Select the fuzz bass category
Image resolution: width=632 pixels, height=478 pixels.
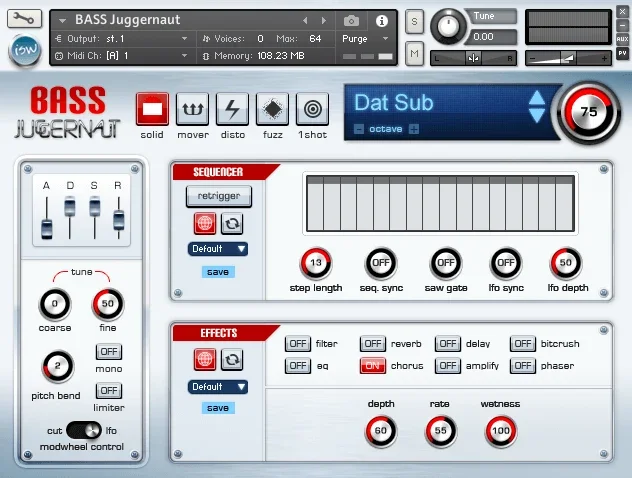tap(272, 109)
